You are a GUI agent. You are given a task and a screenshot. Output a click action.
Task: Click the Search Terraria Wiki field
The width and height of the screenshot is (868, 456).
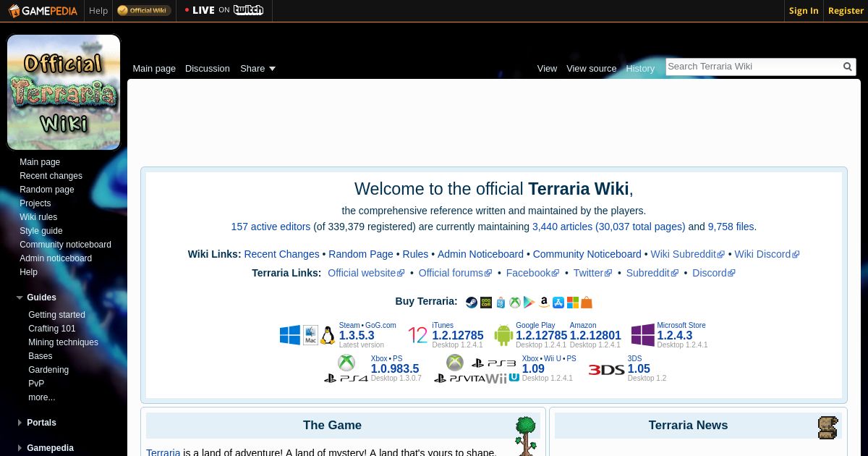753,67
